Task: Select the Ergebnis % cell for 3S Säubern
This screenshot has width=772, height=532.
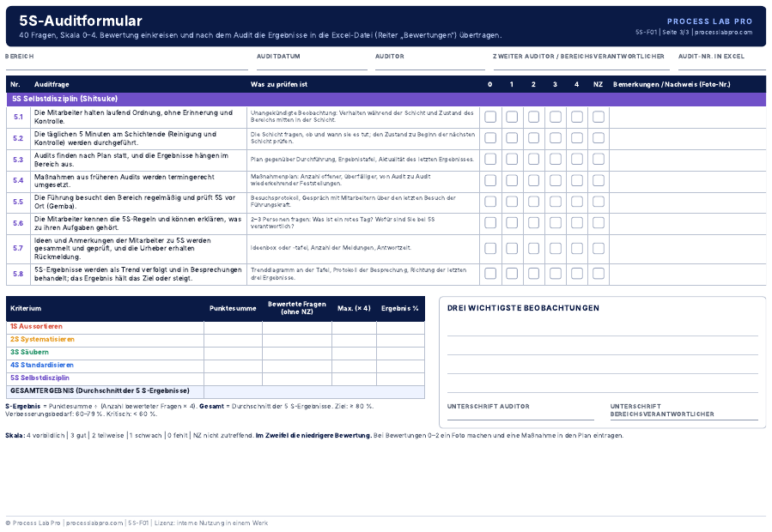Action: (400, 353)
